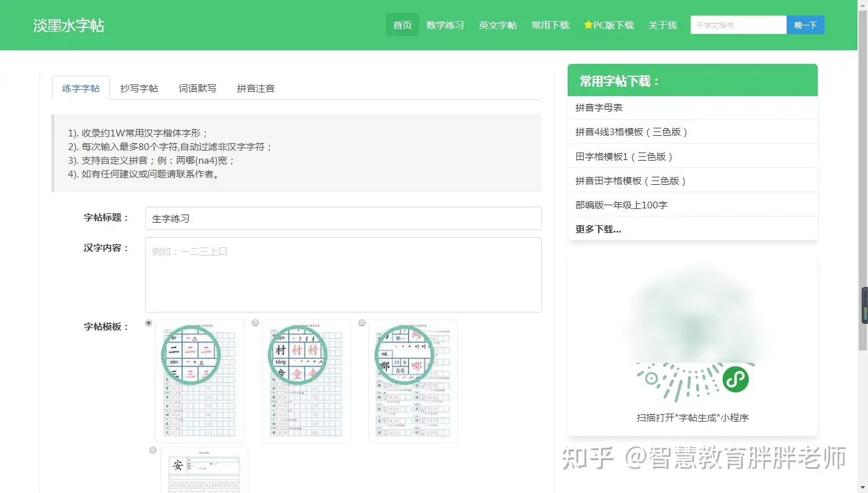
Task: Click the 字帖标题 input with 生字练习
Action: 343,218
